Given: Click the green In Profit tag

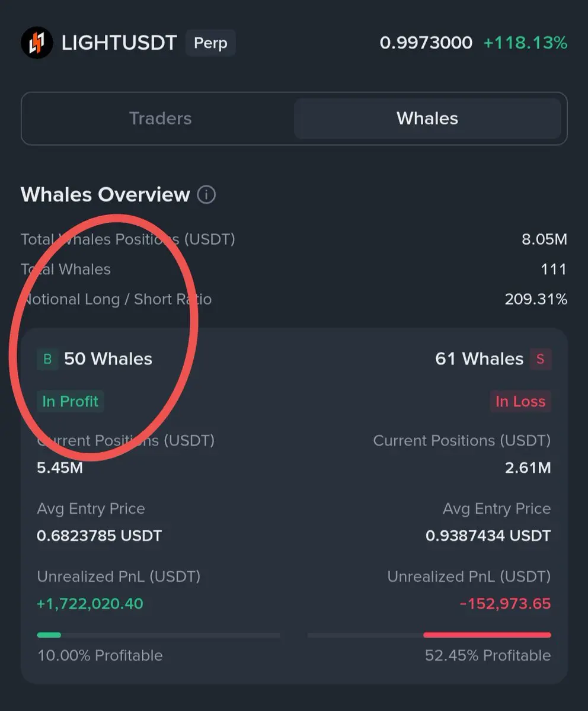Looking at the screenshot, I should tap(70, 401).
